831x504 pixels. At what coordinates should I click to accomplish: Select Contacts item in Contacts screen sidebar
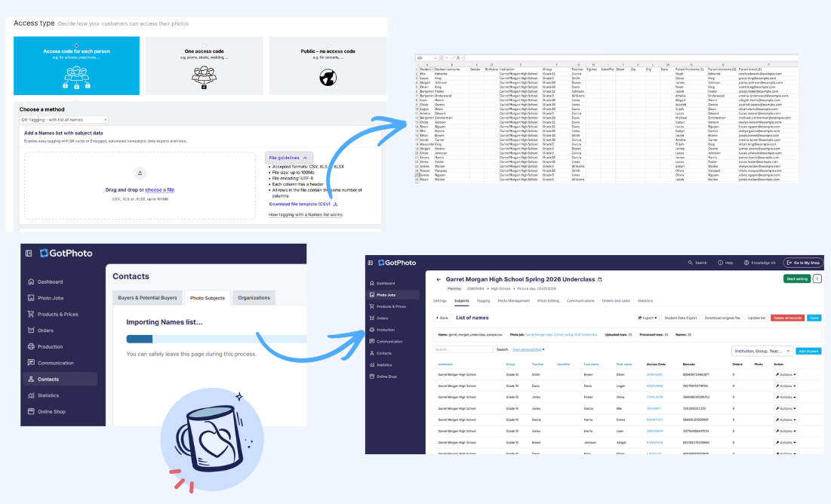pos(60,379)
